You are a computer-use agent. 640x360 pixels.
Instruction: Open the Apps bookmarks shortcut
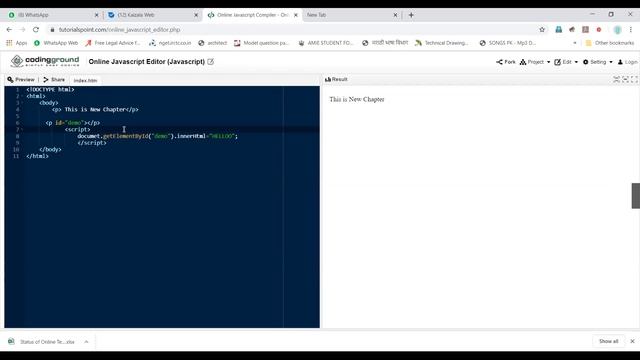[x=16, y=43]
